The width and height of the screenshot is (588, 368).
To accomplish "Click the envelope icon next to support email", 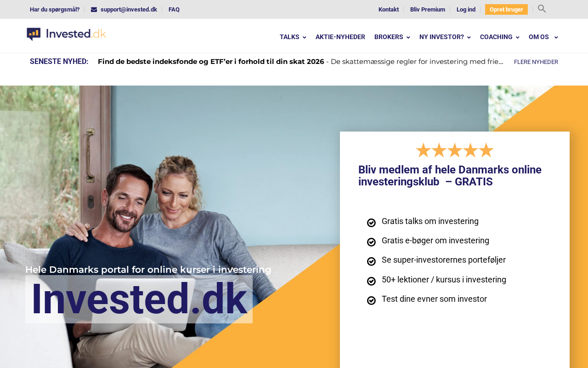I will click(x=94, y=10).
